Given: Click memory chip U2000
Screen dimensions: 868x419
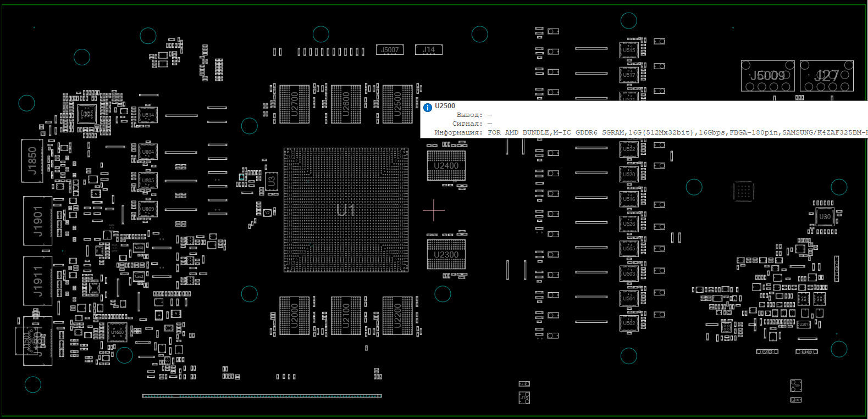Looking at the screenshot, I should [x=294, y=316].
